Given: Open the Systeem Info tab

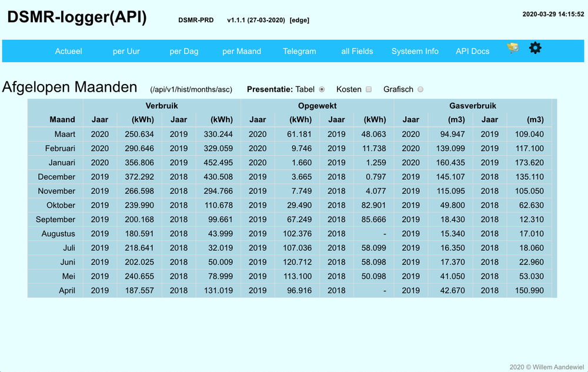Looking at the screenshot, I should point(415,51).
